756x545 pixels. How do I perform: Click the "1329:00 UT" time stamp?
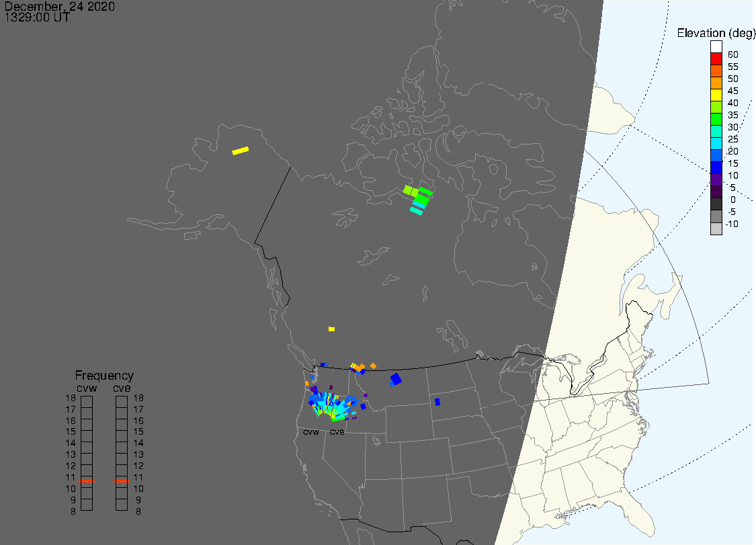(37, 17)
